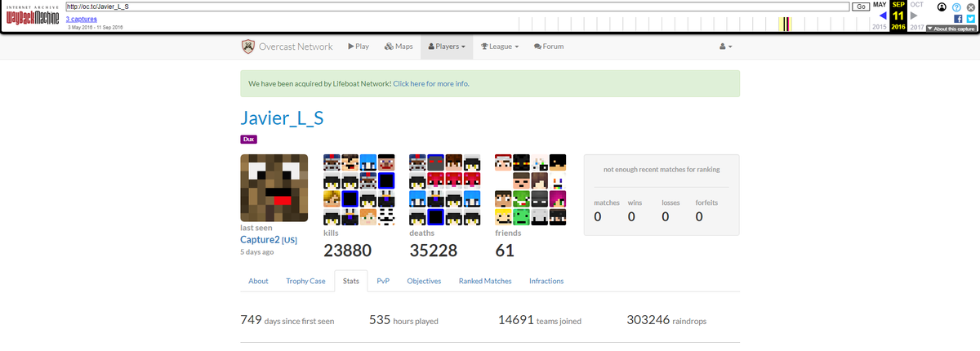Image resolution: width=980 pixels, height=351 pixels.
Task: Click the Wayback user account icon
Action: click(942, 7)
